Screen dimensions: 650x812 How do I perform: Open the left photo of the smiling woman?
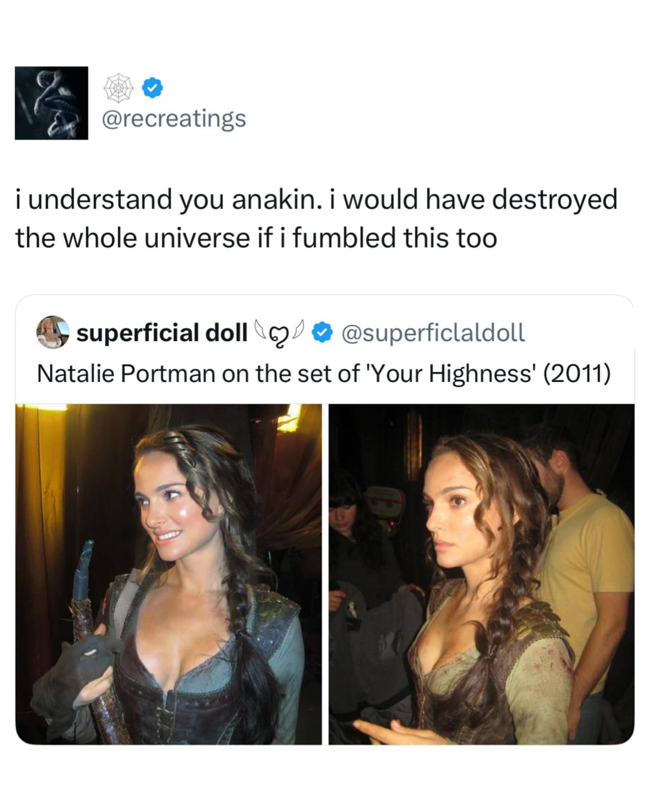point(169,574)
